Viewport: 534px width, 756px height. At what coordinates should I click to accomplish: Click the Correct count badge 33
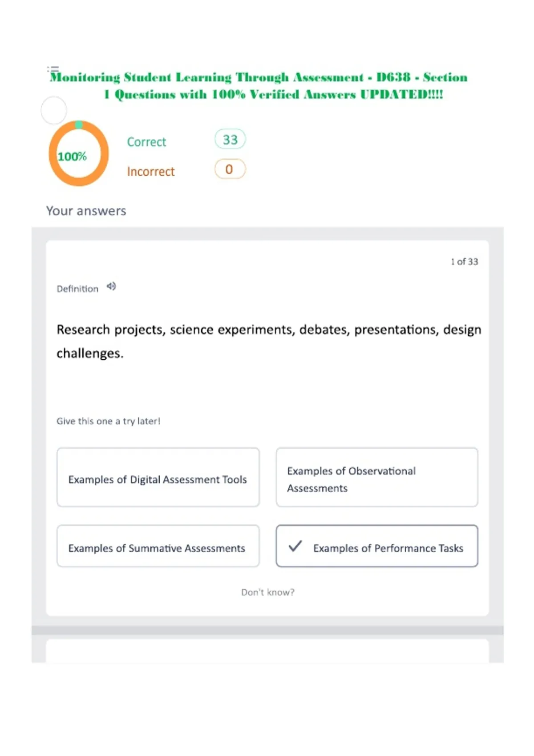click(x=230, y=140)
